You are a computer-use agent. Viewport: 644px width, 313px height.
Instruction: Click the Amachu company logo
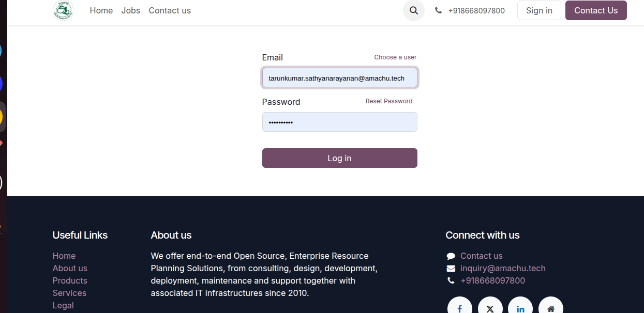[63, 10]
